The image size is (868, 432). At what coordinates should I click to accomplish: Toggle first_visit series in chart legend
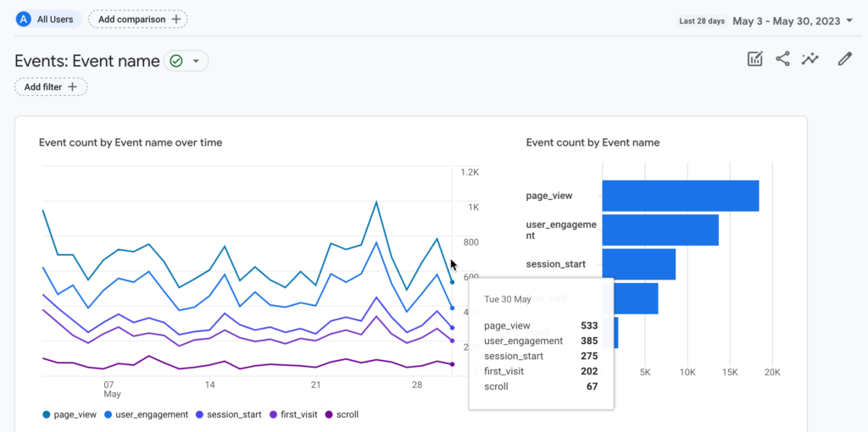(x=292, y=414)
